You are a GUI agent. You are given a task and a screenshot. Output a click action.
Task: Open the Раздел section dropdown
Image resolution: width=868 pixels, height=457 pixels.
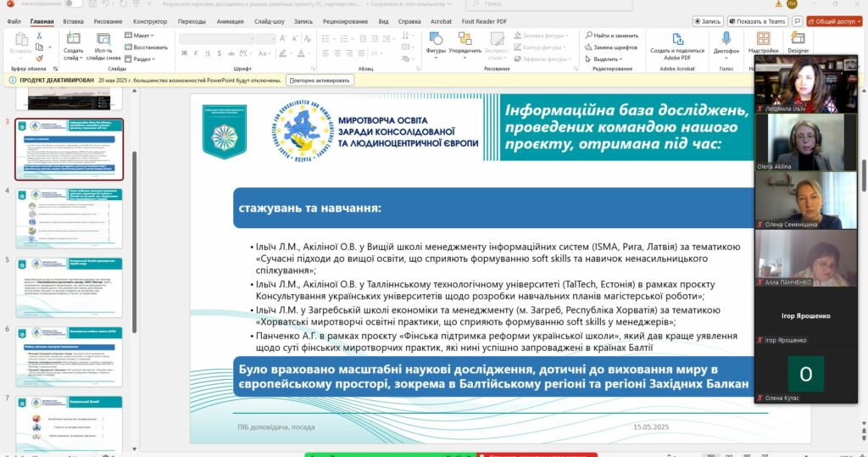coord(140,59)
